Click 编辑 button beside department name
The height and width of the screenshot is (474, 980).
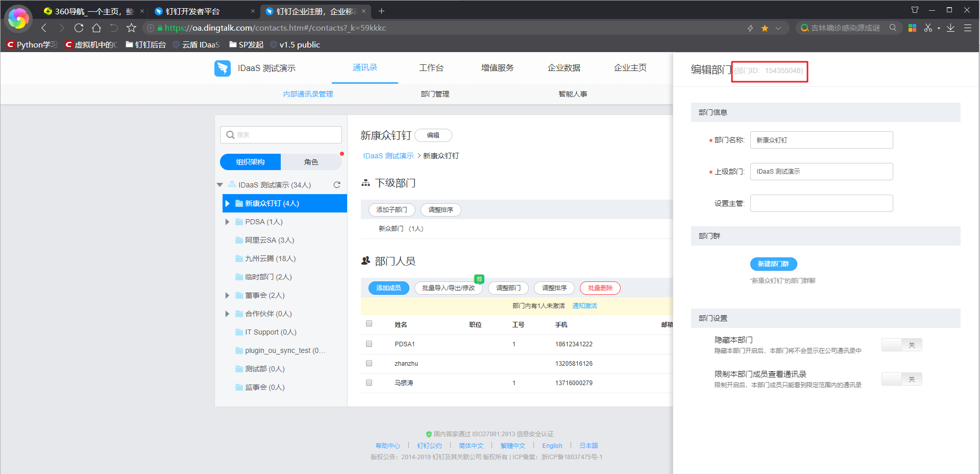point(433,135)
